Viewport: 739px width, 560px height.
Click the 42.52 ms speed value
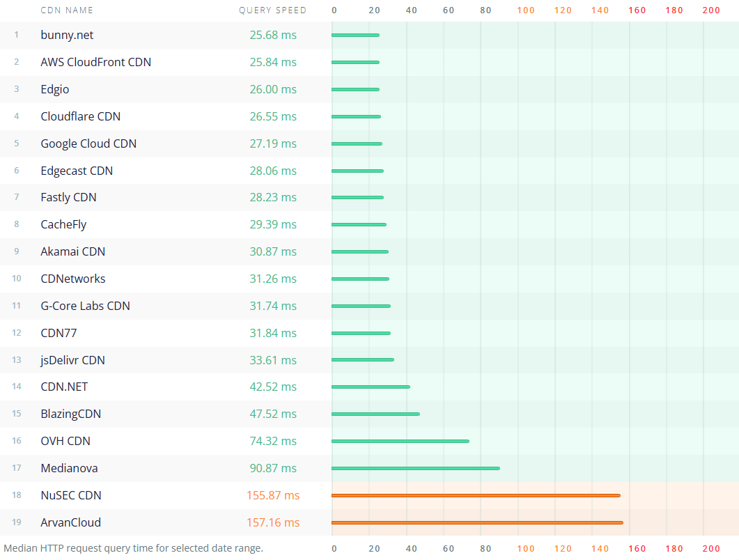point(273,387)
